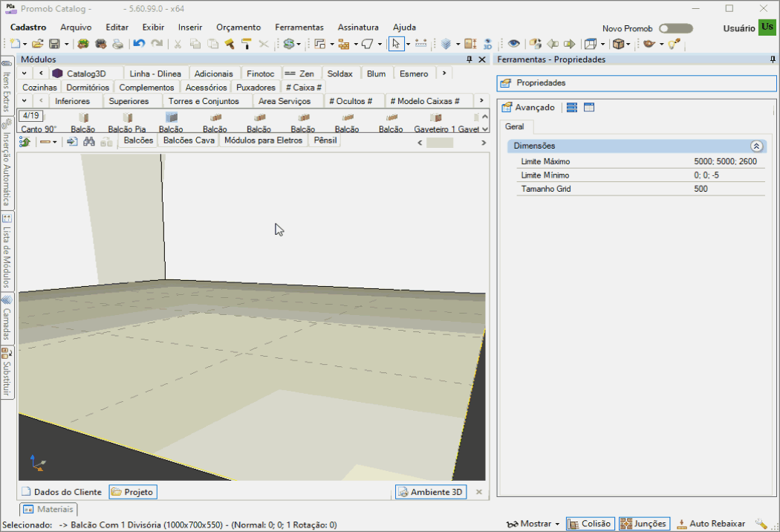Click the light bulb paint icon

[x=674, y=44]
